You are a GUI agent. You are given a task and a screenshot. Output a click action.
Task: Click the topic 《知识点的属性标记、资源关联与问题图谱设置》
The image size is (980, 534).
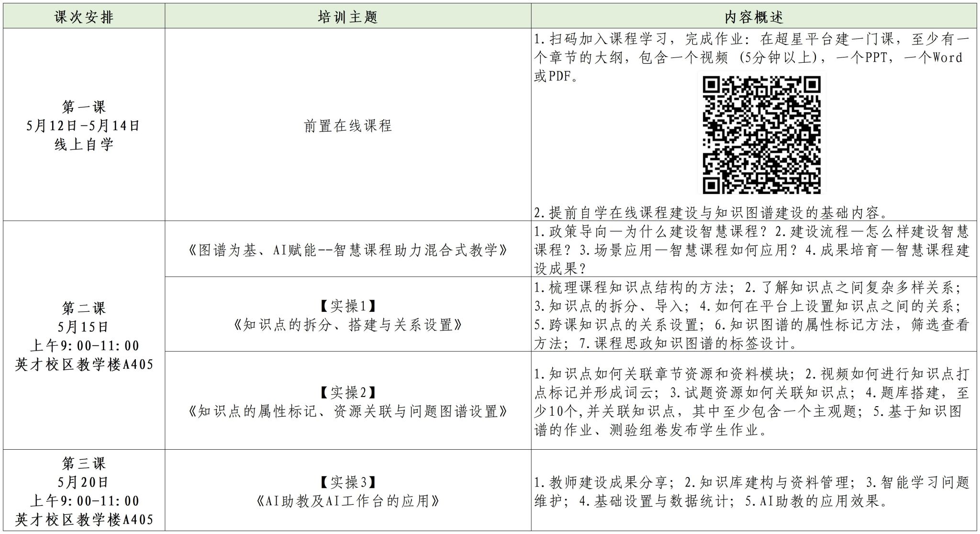pyautogui.click(x=348, y=411)
